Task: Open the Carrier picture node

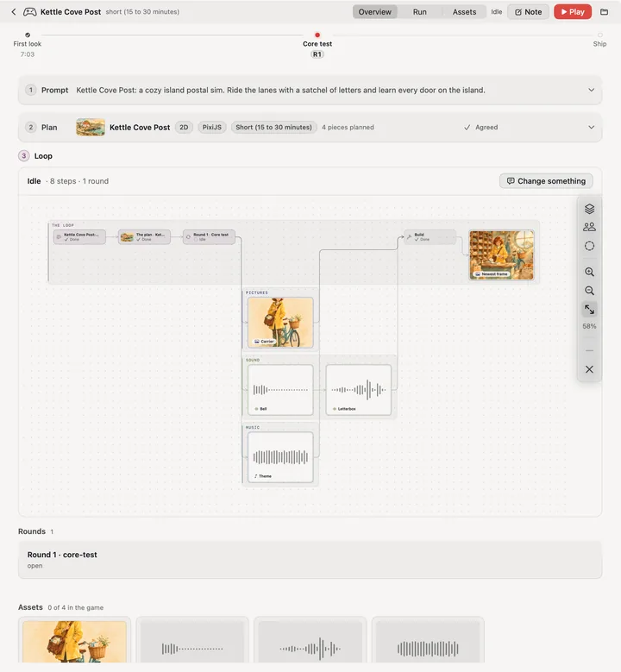Action: click(x=280, y=323)
